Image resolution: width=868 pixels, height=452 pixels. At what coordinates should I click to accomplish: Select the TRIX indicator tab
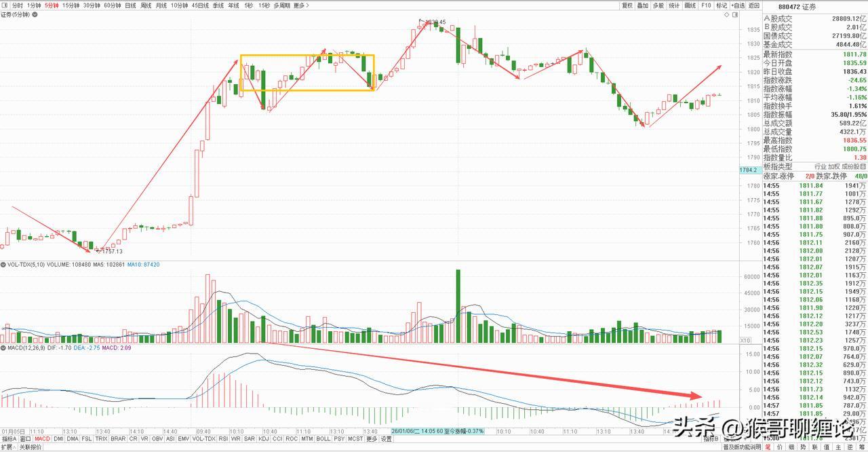coord(102,438)
